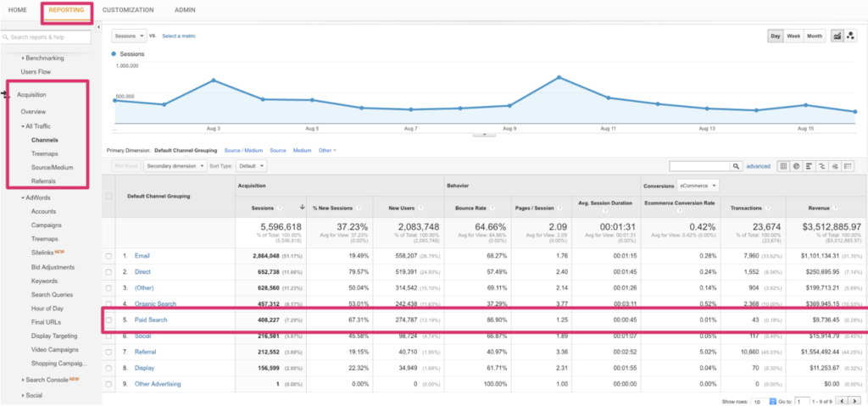Select the comparison view icon
The height and width of the screenshot is (406, 868).
click(823, 166)
